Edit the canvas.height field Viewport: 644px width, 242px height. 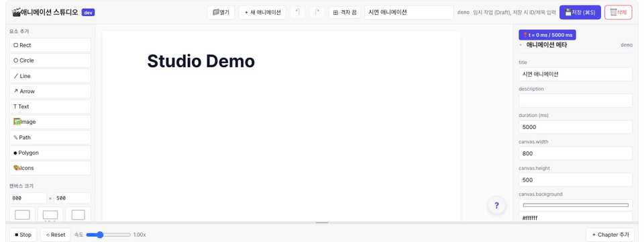coord(576,180)
